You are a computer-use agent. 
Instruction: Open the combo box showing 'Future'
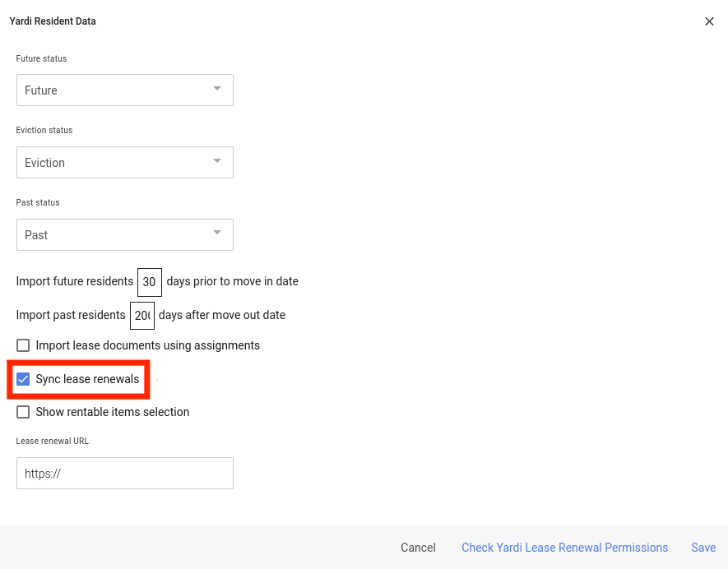pyautogui.click(x=115, y=90)
